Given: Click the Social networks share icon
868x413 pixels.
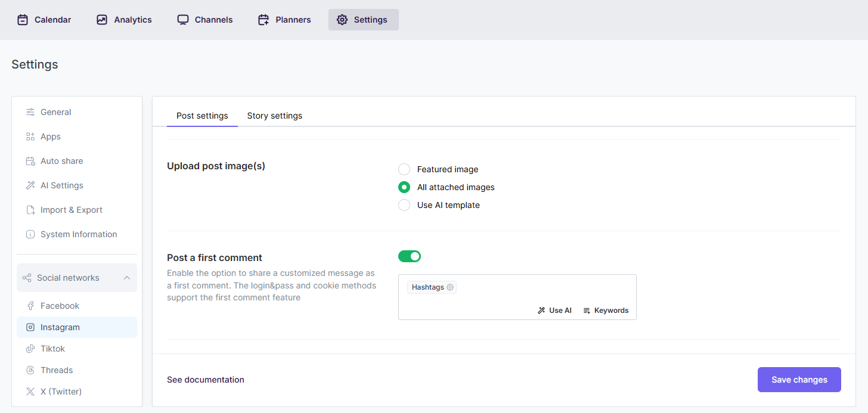Looking at the screenshot, I should [27, 278].
